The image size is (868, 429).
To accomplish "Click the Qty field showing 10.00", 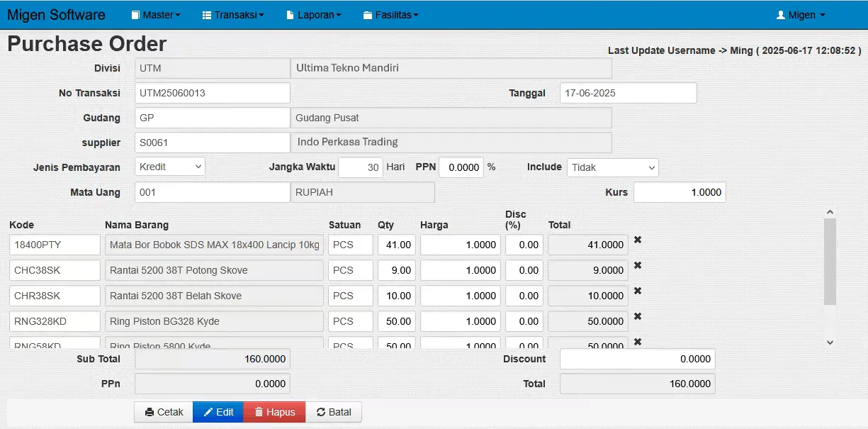I will coord(397,296).
